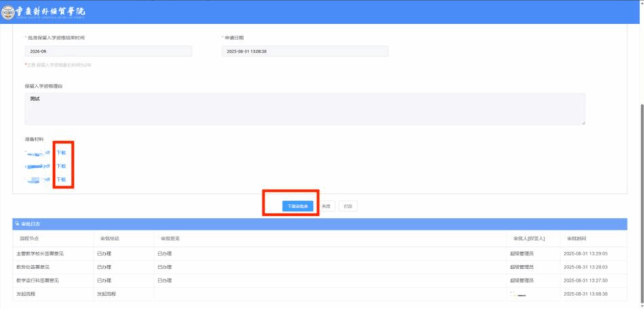Open the third PDF file name link
Screen dimensions: 644x309
click(37, 180)
